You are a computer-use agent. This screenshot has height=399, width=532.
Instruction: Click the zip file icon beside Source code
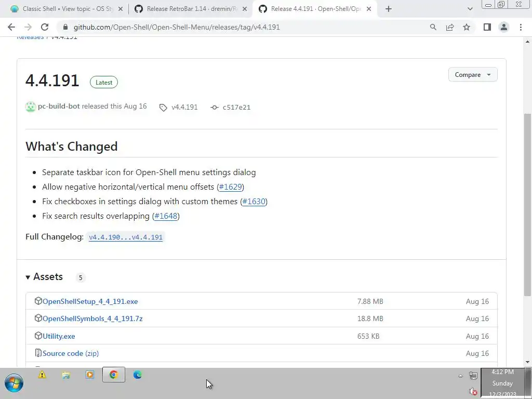38,353
